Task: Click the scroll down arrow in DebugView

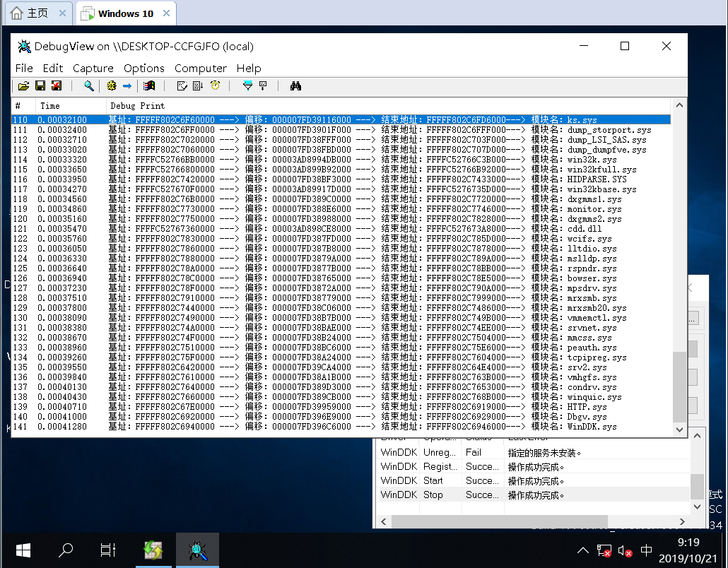Action: [x=679, y=430]
